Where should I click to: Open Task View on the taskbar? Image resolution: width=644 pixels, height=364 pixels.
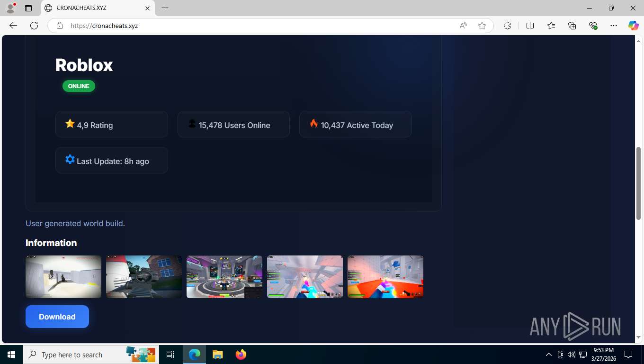pyautogui.click(x=170, y=355)
